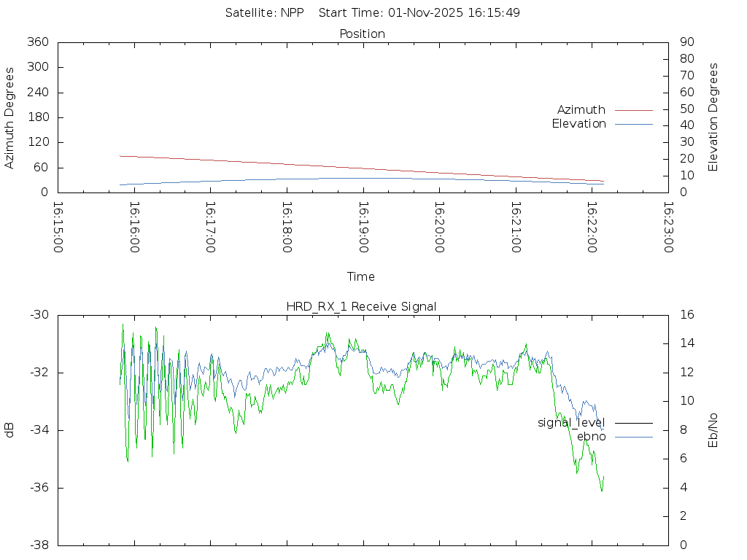Select the Azimuth Degrees axis label
Viewport: 747px width, 560px height.
pyautogui.click(x=10, y=117)
